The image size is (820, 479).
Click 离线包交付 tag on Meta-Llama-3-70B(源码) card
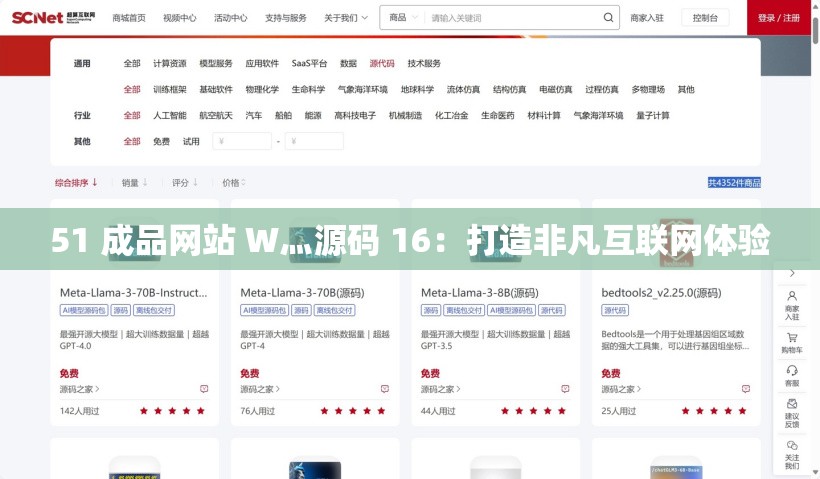(x=334, y=310)
